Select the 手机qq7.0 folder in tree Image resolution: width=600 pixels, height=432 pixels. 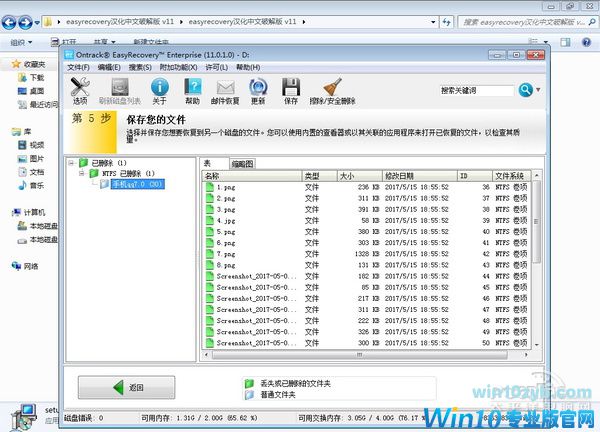137,184
